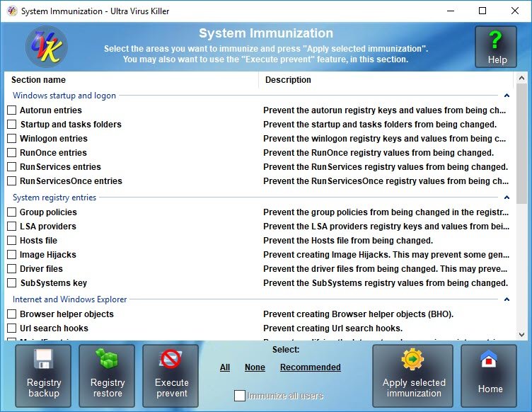The width and height of the screenshot is (532, 412).
Task: Select All immunization items link
Action: click(224, 367)
